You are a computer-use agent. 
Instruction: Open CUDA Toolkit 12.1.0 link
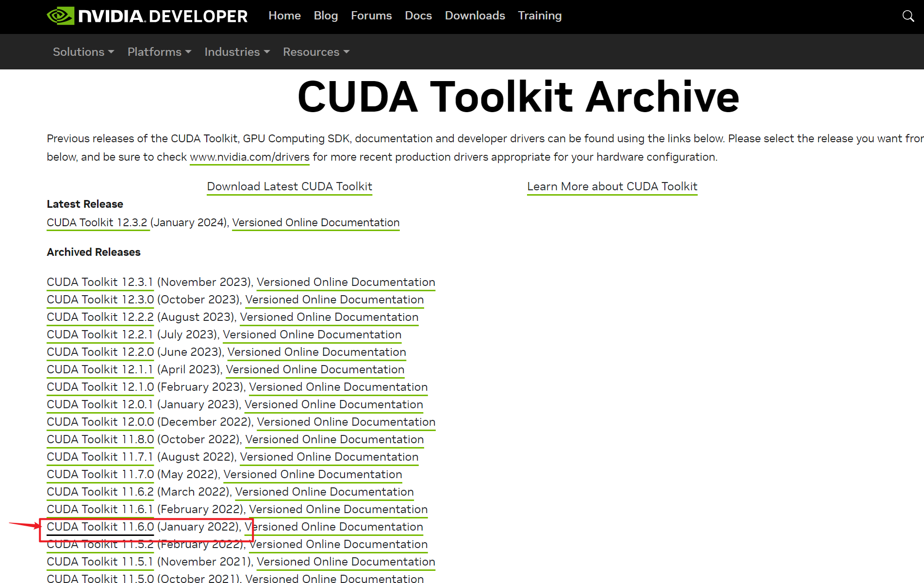(100, 387)
